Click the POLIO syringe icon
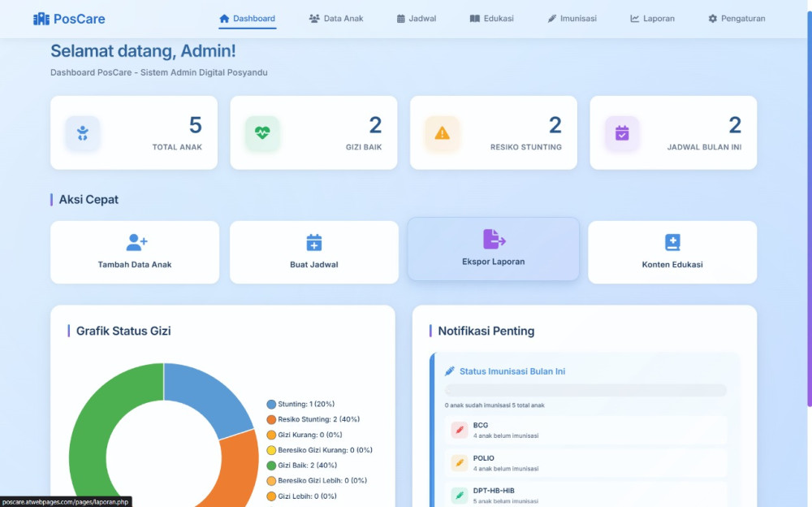 coord(460,463)
